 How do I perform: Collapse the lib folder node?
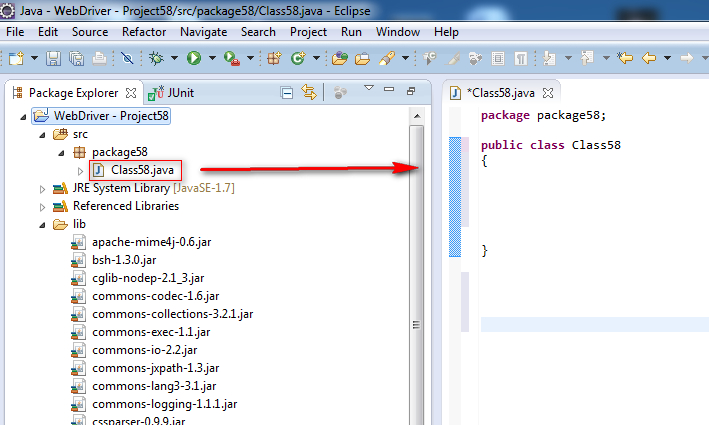pos(43,226)
